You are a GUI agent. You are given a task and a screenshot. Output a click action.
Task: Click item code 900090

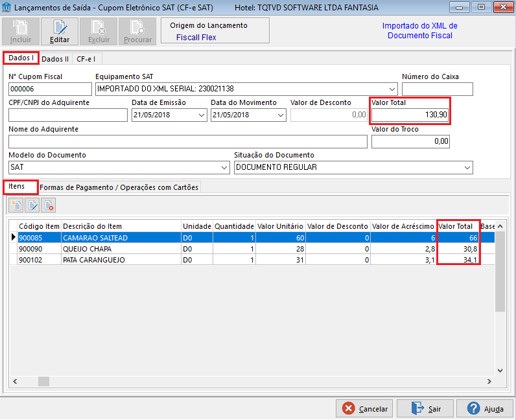pyautogui.click(x=30, y=249)
